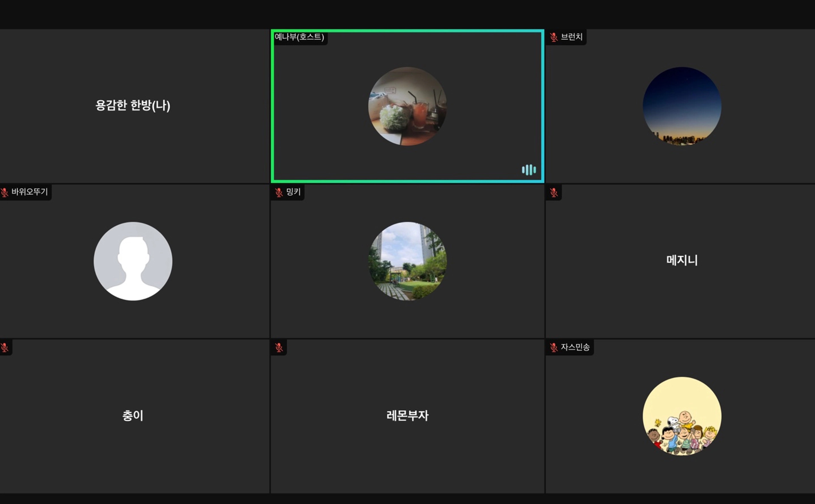The image size is (815, 504).
Task: Select the 용감한 한방(나) self tile
Action: (x=133, y=105)
